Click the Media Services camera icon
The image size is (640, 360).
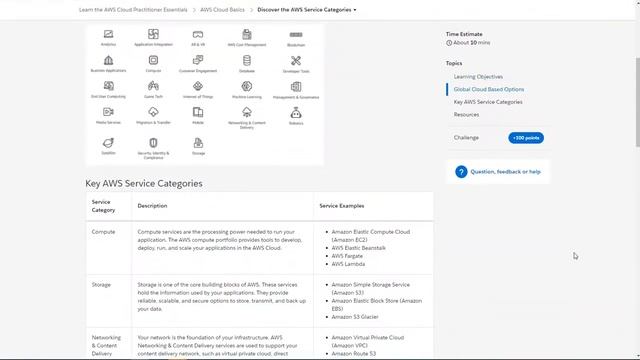[x=108, y=112]
